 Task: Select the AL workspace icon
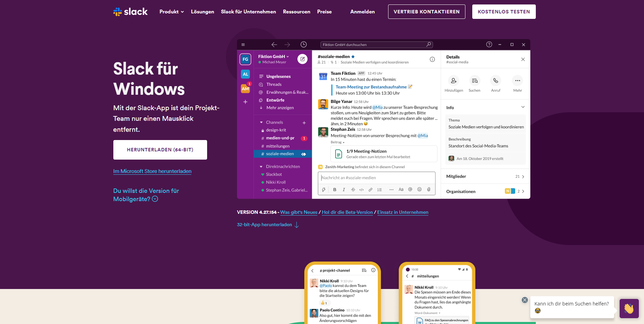click(245, 74)
